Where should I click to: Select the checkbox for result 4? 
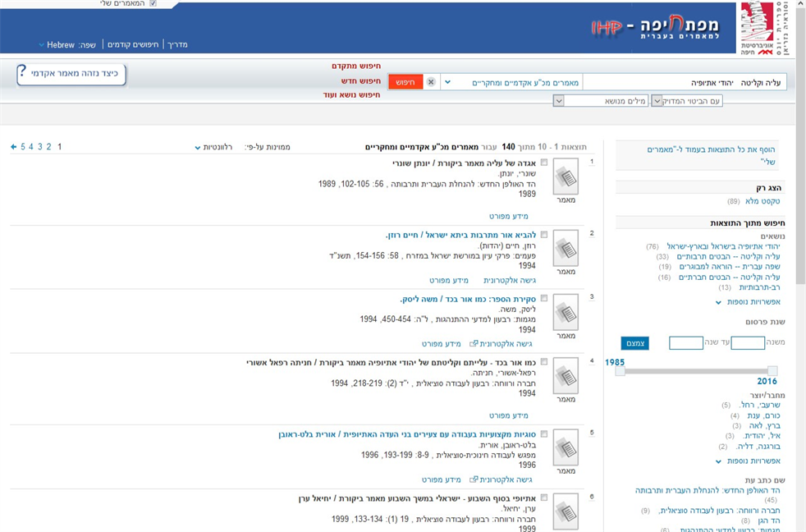(543, 362)
